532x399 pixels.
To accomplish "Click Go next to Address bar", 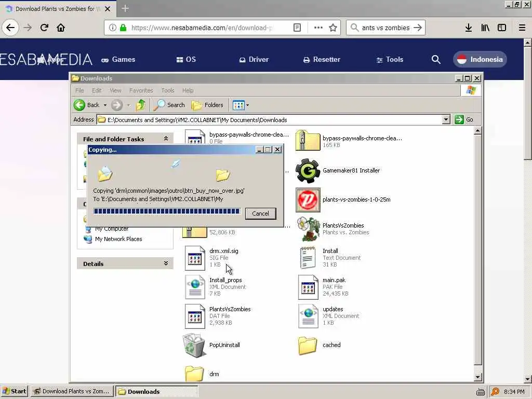I will pos(464,119).
